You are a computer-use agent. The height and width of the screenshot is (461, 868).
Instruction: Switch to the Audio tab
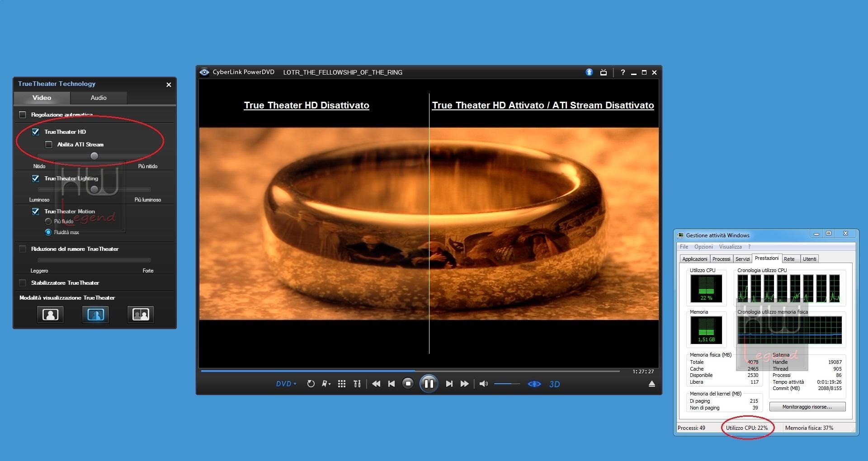pyautogui.click(x=99, y=98)
